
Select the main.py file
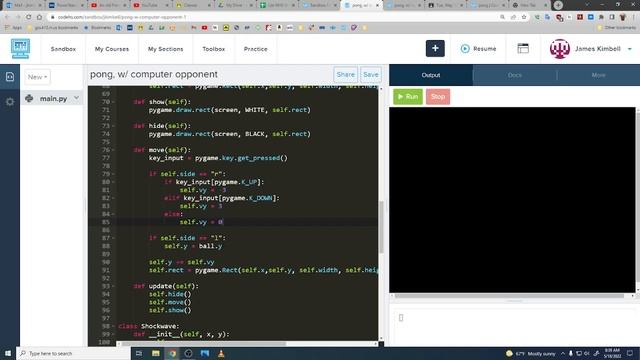point(53,98)
